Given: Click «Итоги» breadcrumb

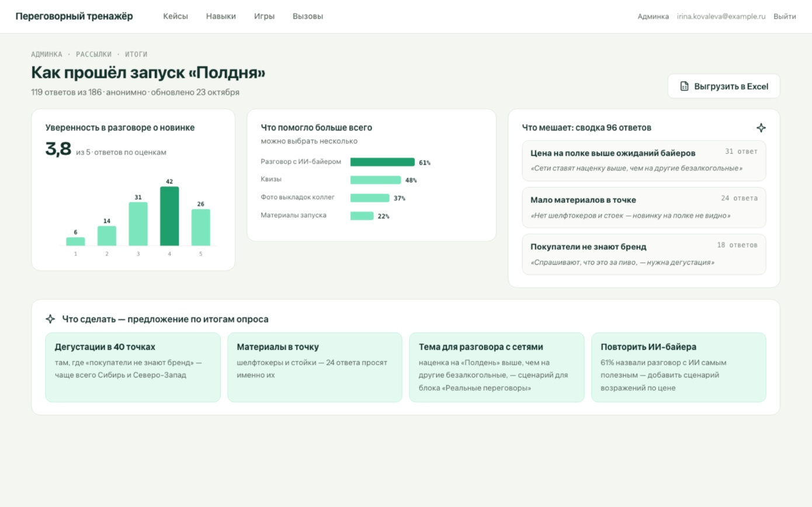Looking at the screenshot, I should [136, 54].
